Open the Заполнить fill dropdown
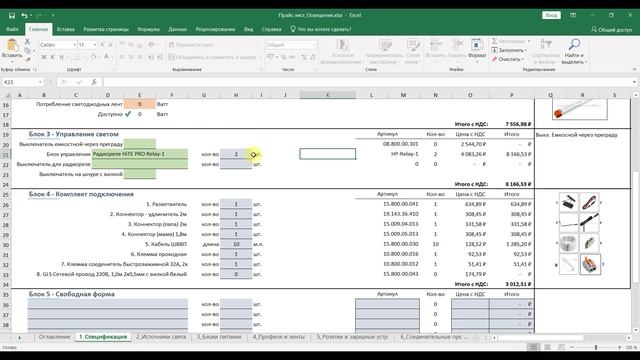The height and width of the screenshot is (360, 640). pyautogui.click(x=509, y=50)
